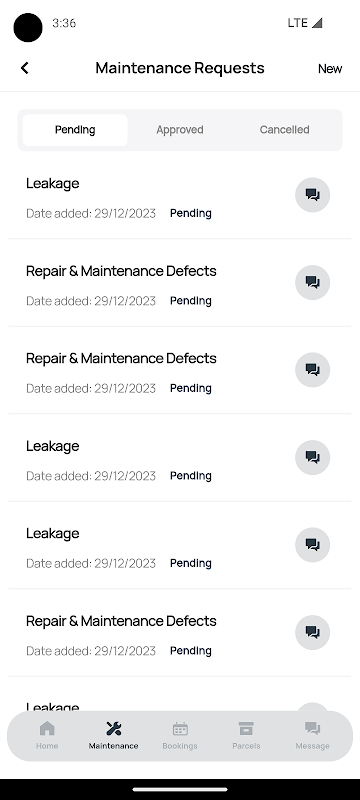Open chat for the third Leakage request
This screenshot has height=800, width=360.
313,545
